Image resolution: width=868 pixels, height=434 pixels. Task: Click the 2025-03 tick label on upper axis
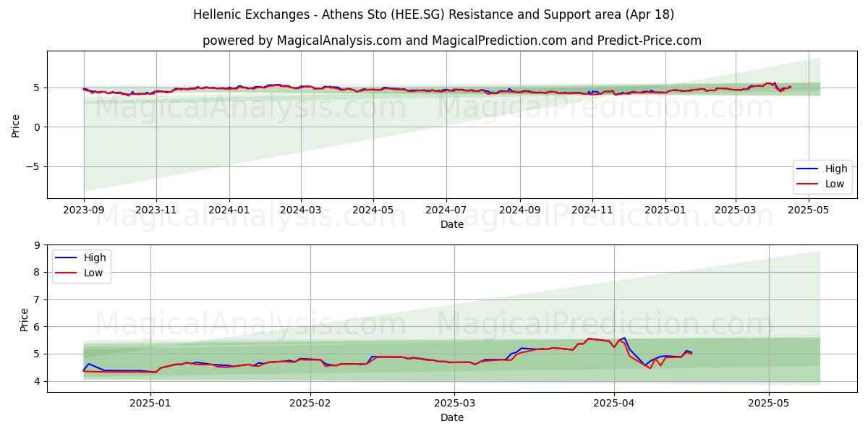[736, 210]
